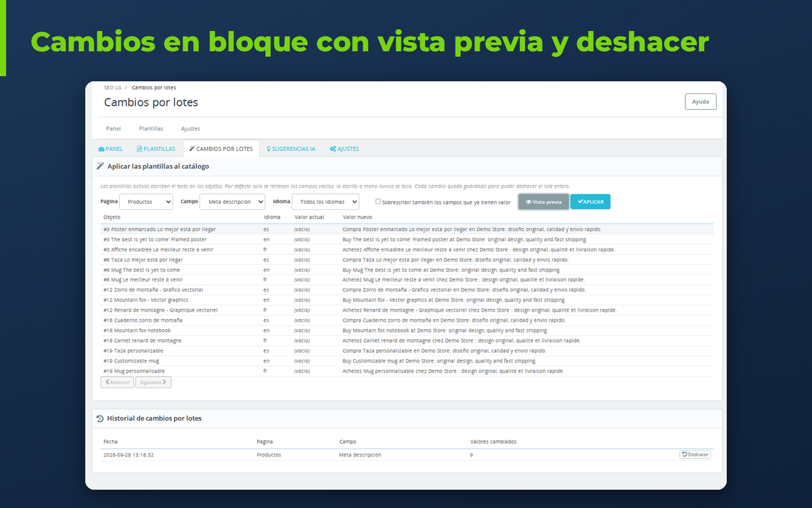Click the row '#19 Customizable mug'
The width and height of the screenshot is (812, 508).
pos(407,361)
